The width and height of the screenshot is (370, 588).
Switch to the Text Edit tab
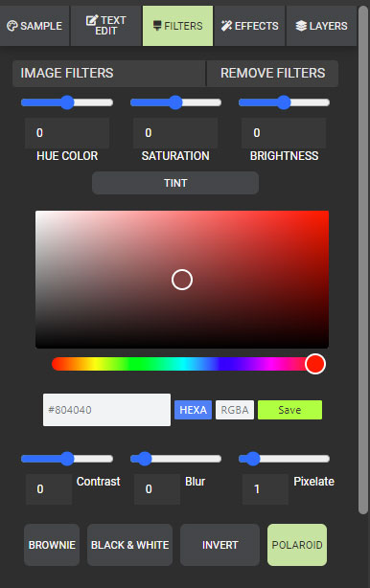pyautogui.click(x=105, y=26)
